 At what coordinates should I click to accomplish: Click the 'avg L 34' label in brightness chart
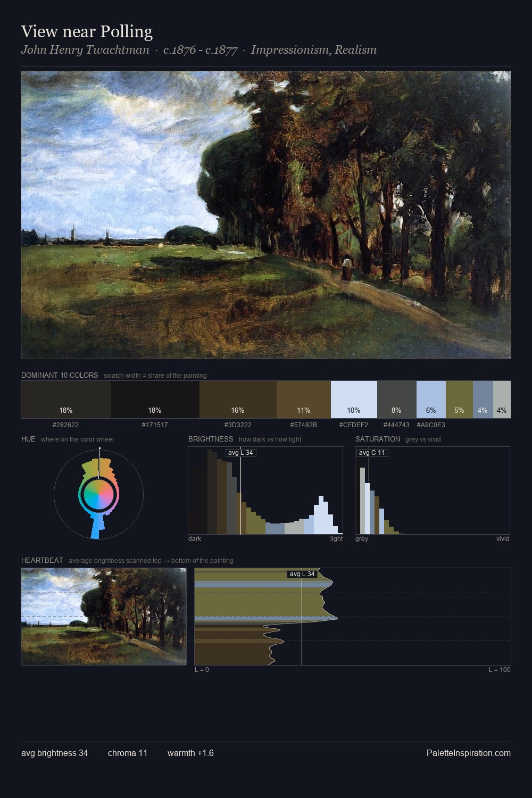point(240,453)
